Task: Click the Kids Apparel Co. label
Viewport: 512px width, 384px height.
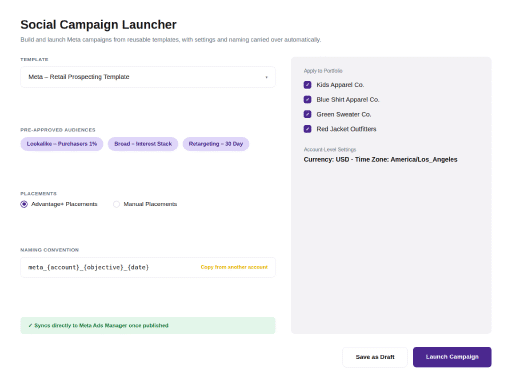Action: coord(340,85)
